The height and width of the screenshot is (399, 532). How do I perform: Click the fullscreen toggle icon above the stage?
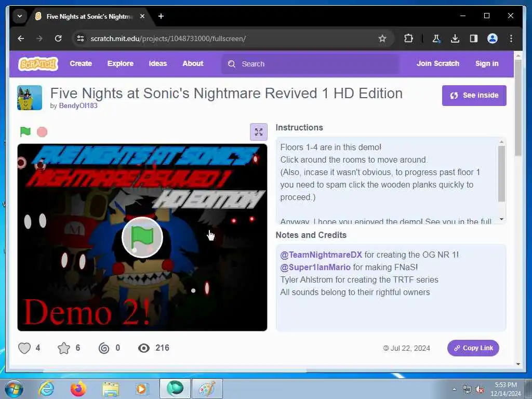coord(259,132)
